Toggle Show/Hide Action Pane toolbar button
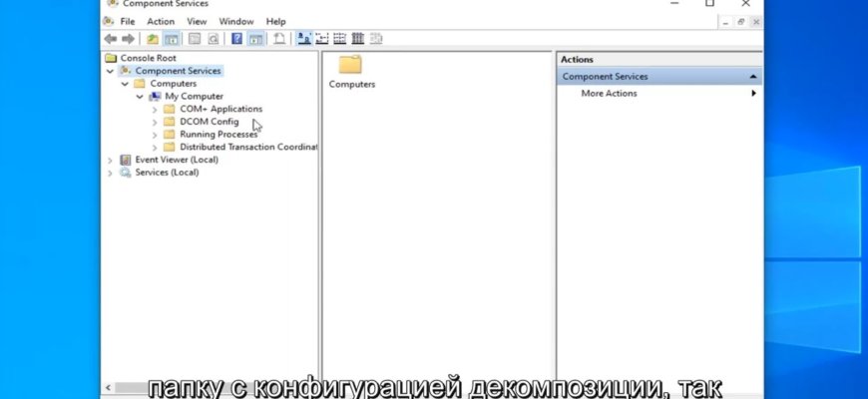The width and height of the screenshot is (868, 399). (255, 39)
